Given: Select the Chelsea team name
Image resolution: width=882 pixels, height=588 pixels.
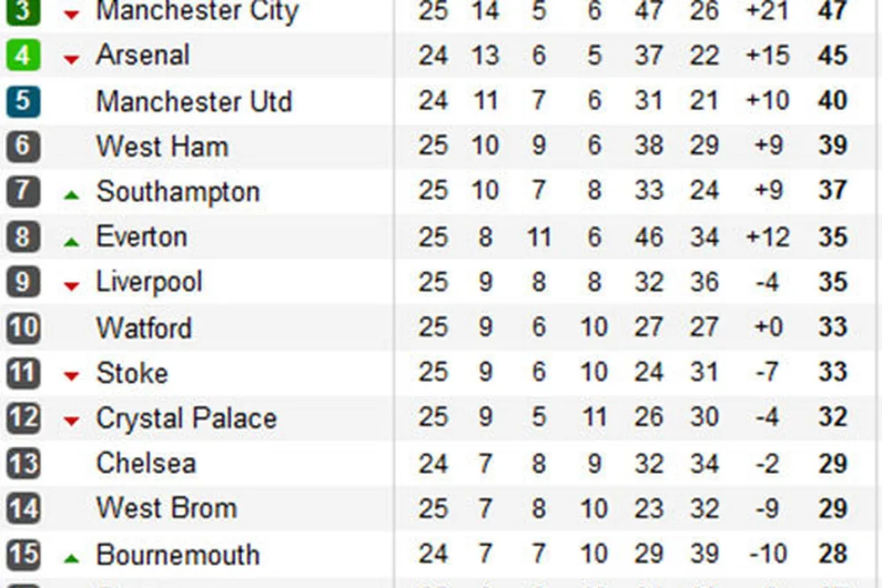Looking at the screenshot, I should 146,463.
